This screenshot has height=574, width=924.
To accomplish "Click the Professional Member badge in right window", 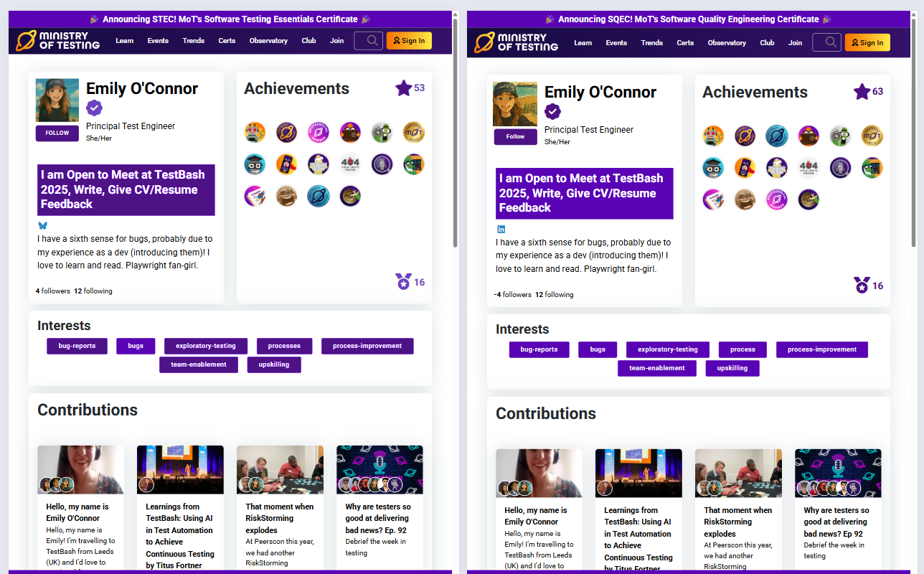I will coord(777,199).
